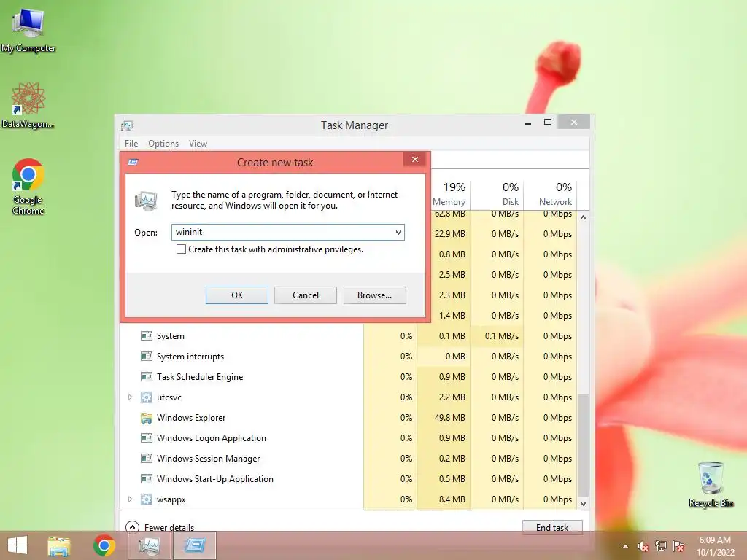Expand the wsappx process group

point(130,499)
